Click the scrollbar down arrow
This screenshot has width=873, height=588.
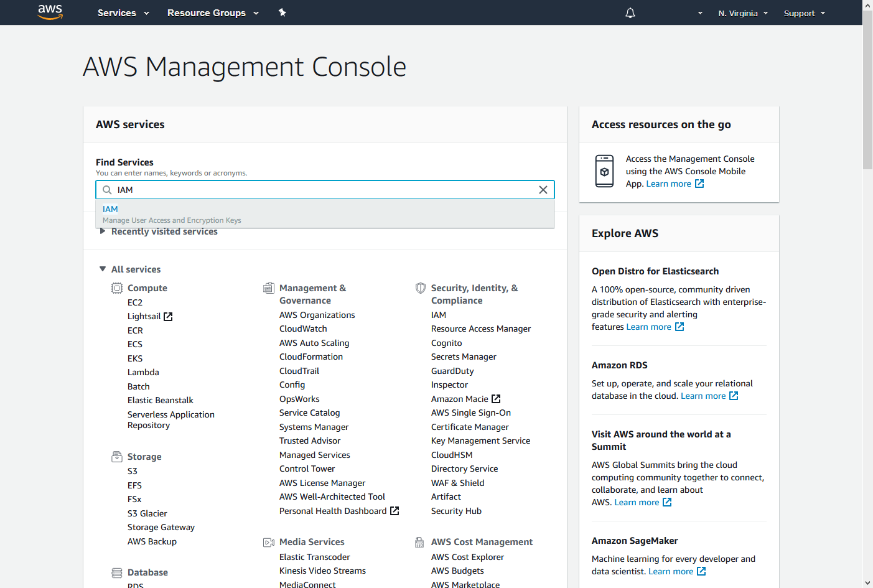[867, 583]
